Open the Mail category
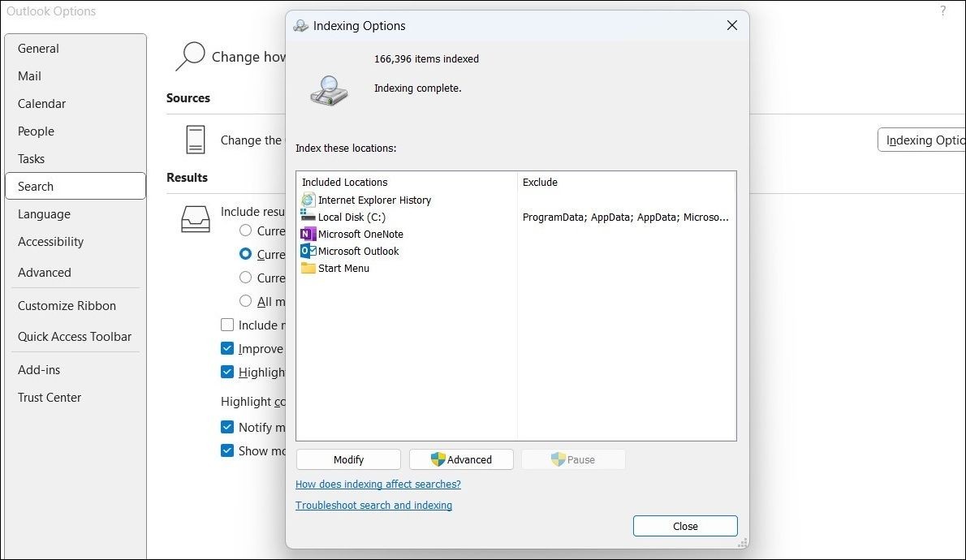The height and width of the screenshot is (560, 966). pyautogui.click(x=75, y=76)
